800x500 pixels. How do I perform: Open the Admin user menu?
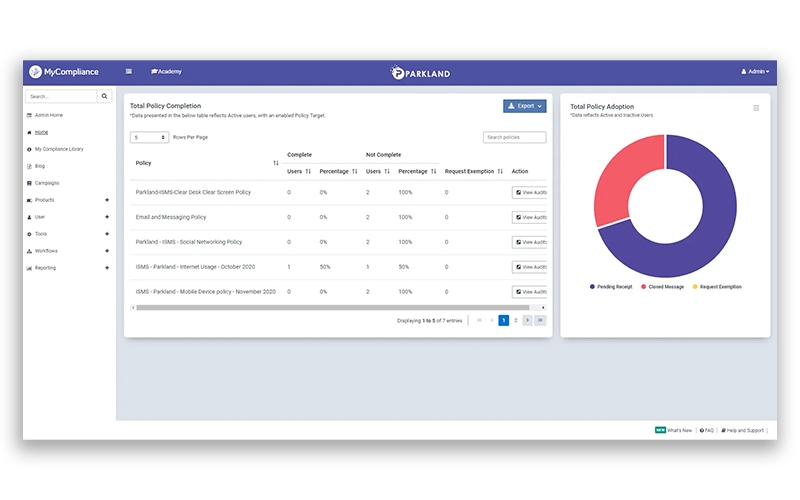tap(755, 72)
